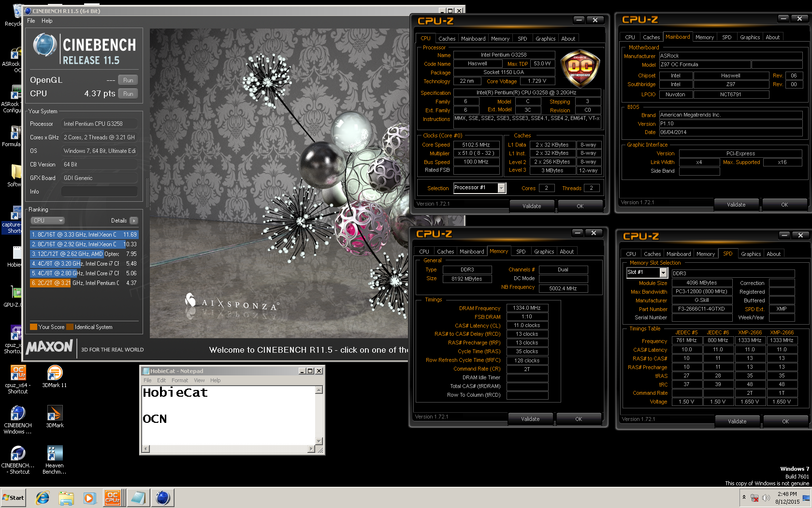Switch to Cinebench taskbar icon

(163, 497)
